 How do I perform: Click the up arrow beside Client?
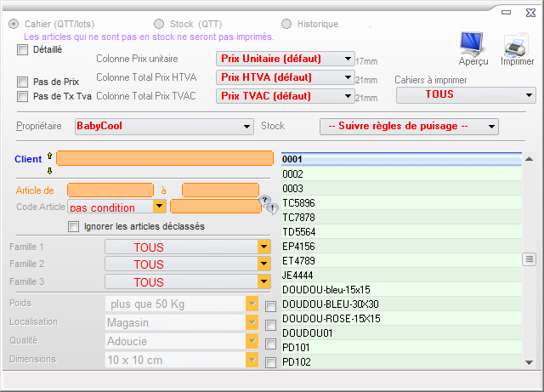[x=49, y=156]
